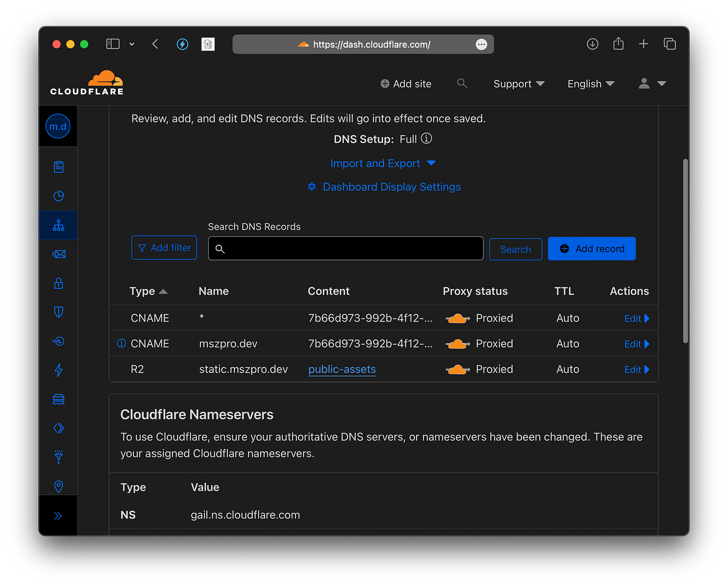The height and width of the screenshot is (587, 728).
Task: Click the Add filter button
Action: point(164,248)
